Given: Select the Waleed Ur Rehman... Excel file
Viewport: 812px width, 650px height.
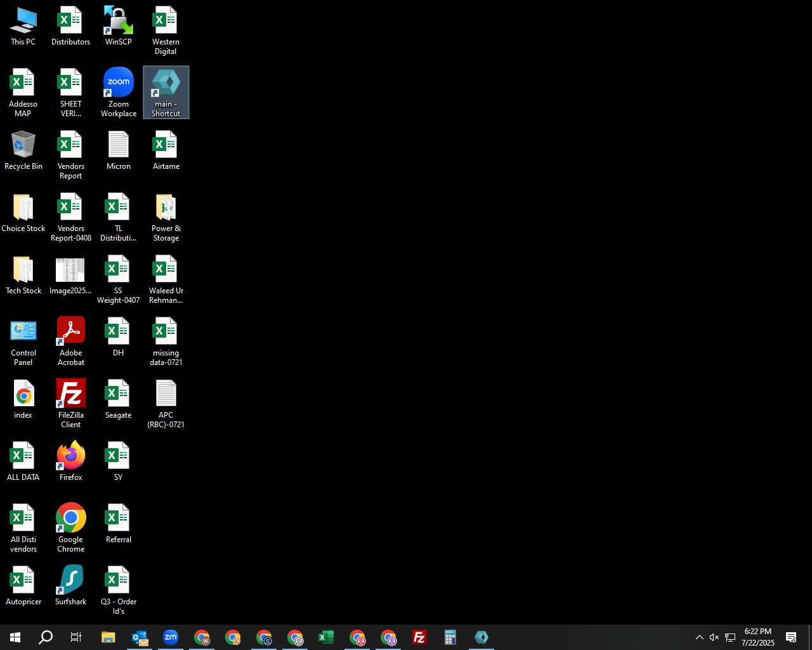Looking at the screenshot, I should pos(166,280).
